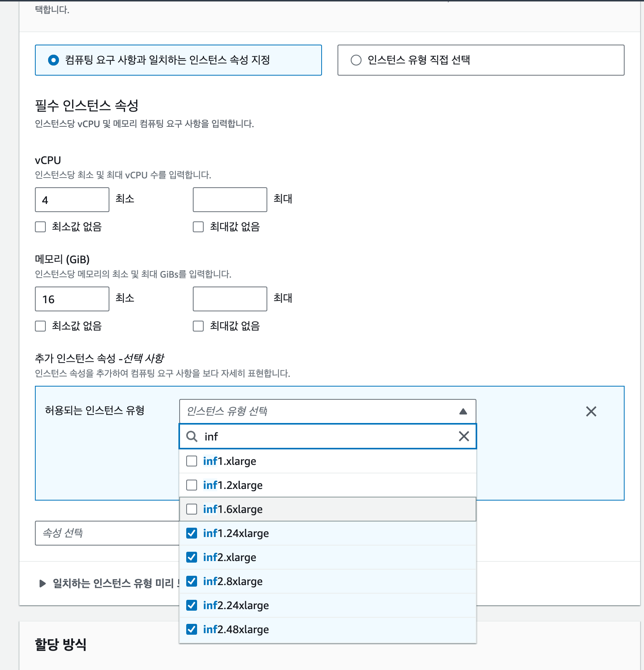Uncheck the inf1.24xlarge option
The width and height of the screenshot is (644, 670).
tap(327, 533)
